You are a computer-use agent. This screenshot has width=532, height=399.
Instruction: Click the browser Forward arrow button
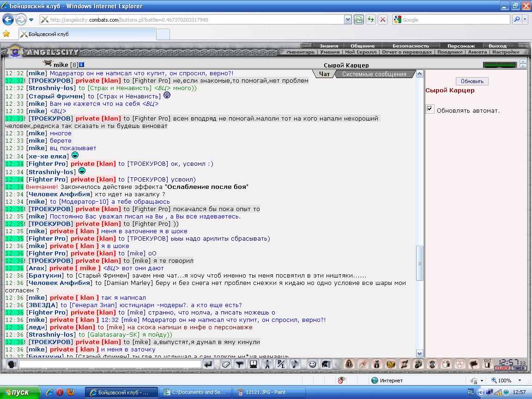pyautogui.click(x=21, y=20)
